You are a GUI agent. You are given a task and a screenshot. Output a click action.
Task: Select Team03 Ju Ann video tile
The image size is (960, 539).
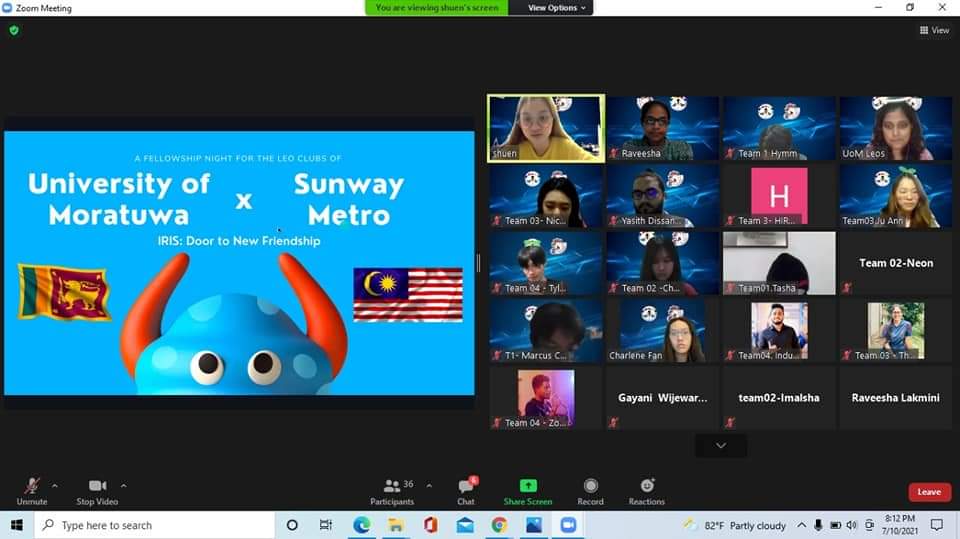(x=896, y=195)
